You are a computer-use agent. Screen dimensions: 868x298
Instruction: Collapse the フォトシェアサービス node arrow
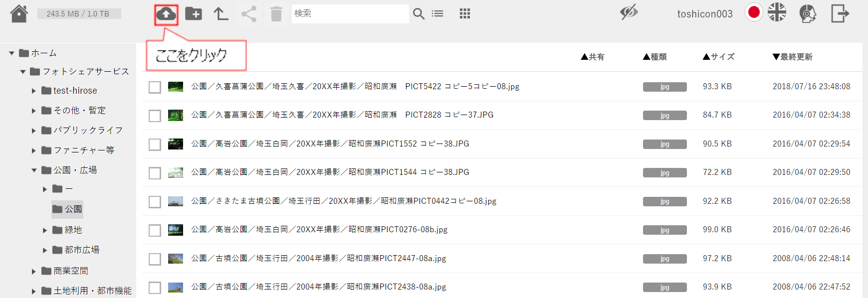click(x=23, y=72)
